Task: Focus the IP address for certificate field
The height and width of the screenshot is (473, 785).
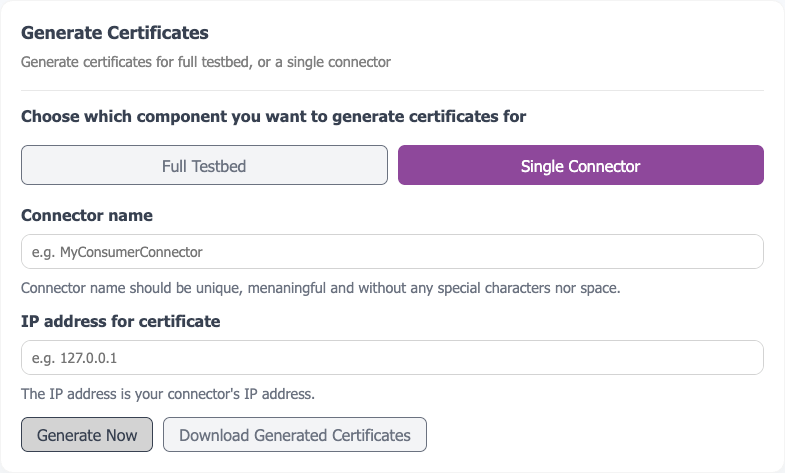Action: click(x=392, y=357)
